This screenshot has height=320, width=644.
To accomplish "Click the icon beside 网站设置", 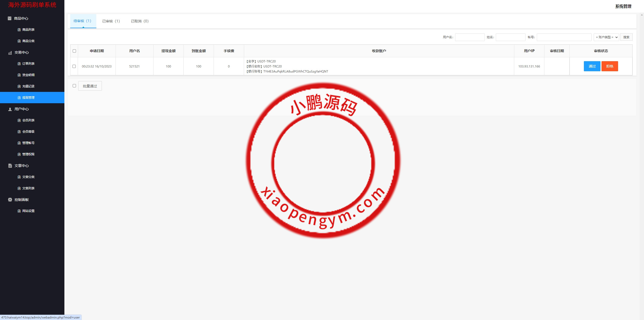I will [x=19, y=211].
